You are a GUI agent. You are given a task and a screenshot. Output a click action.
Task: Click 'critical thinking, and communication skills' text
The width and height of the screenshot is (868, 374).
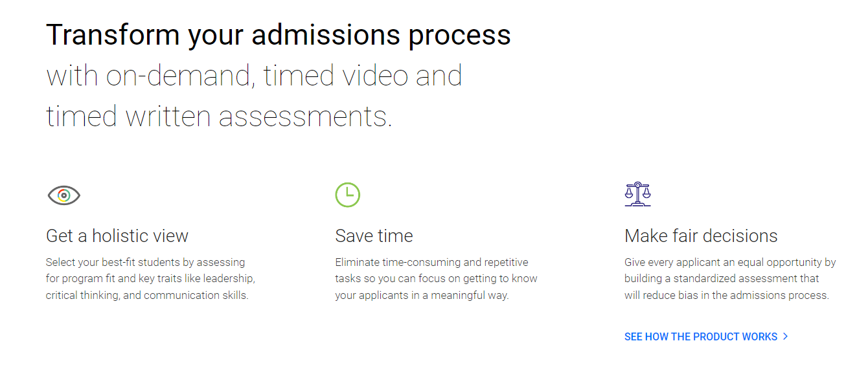click(147, 296)
